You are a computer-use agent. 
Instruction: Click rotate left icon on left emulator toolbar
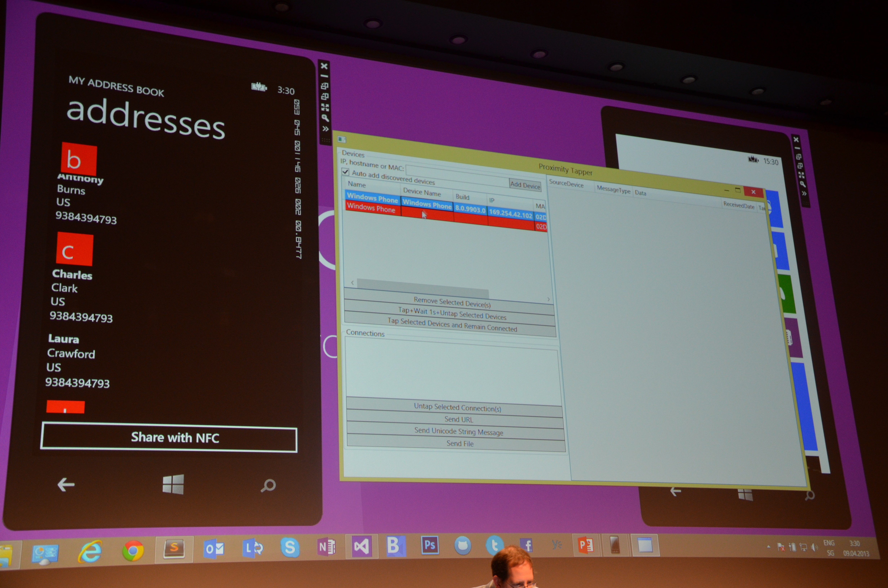point(324,86)
